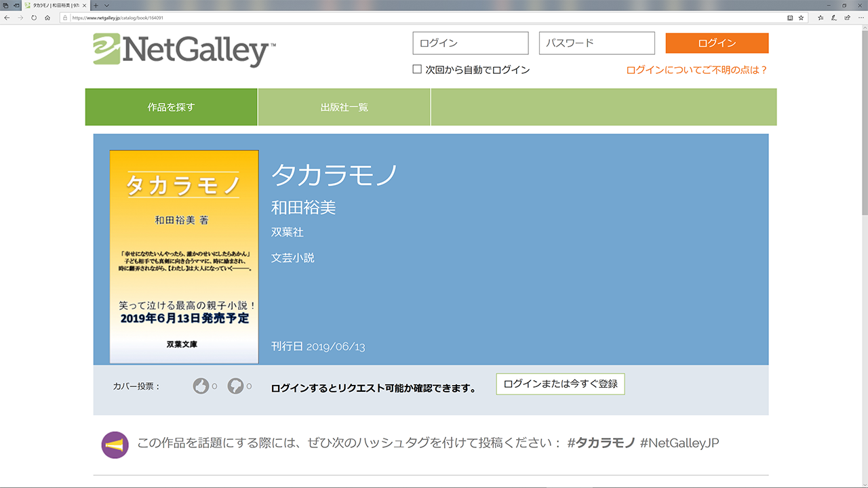Click the set tabs aside icon

tap(17, 5)
